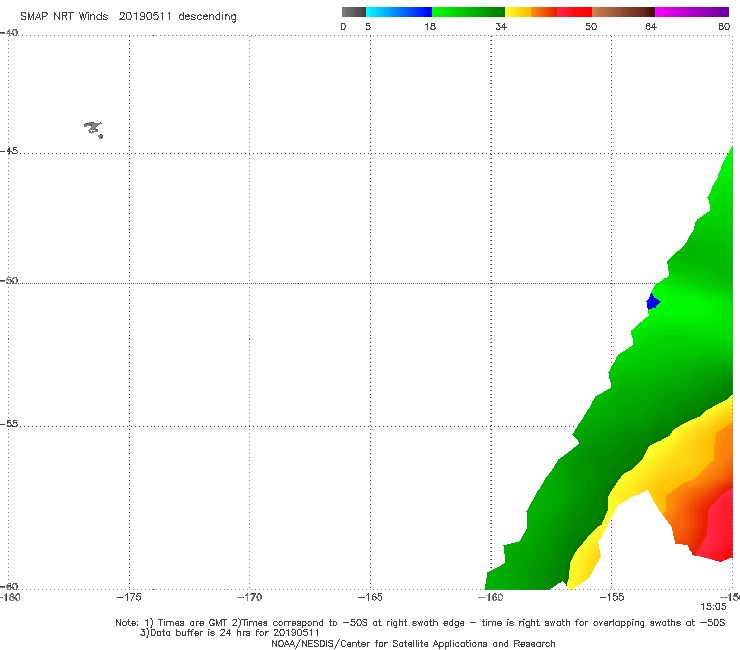Image resolution: width=740 pixels, height=650 pixels.
Task: Click the brown segment of the color bar
Action: point(623,12)
